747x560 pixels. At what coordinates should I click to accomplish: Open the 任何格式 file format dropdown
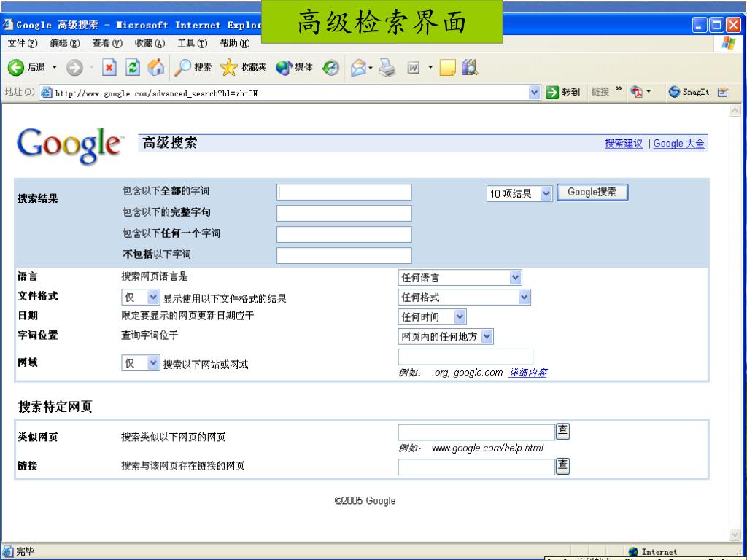[464, 297]
